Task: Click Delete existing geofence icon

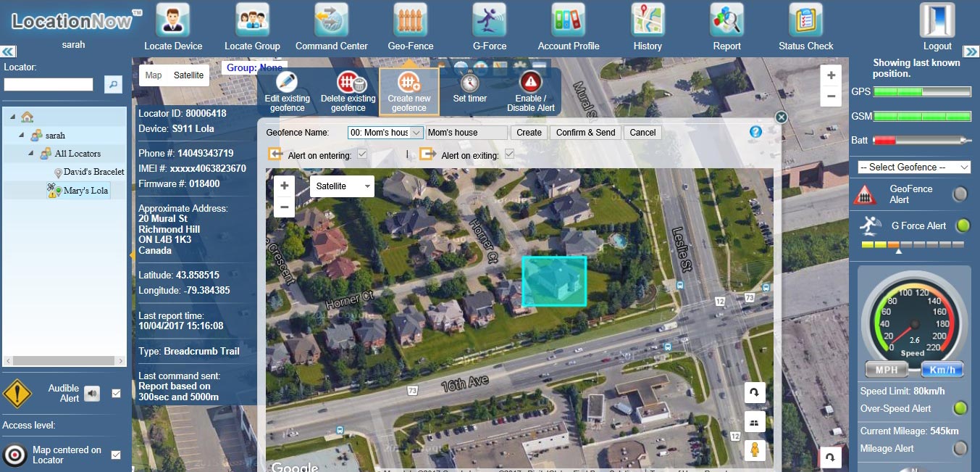Action: point(348,83)
